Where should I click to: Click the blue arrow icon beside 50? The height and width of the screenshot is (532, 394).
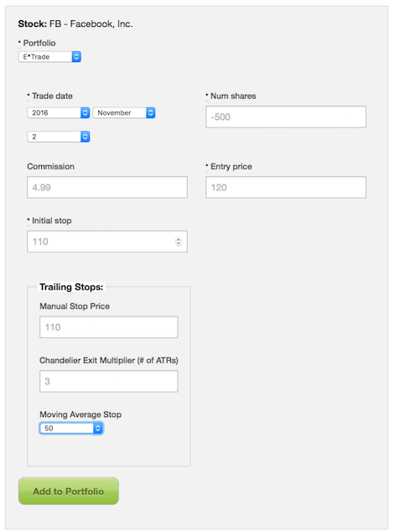tap(98, 428)
